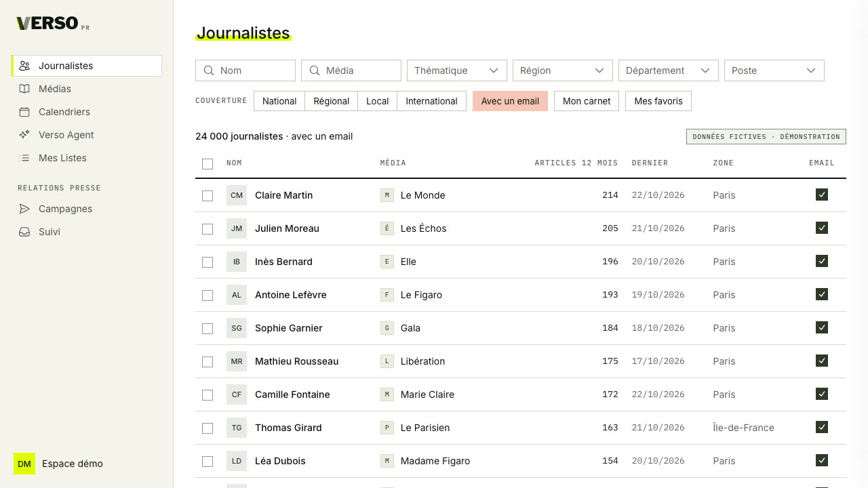Open the Thématique dropdown
The width and height of the screenshot is (868, 488).
457,70
